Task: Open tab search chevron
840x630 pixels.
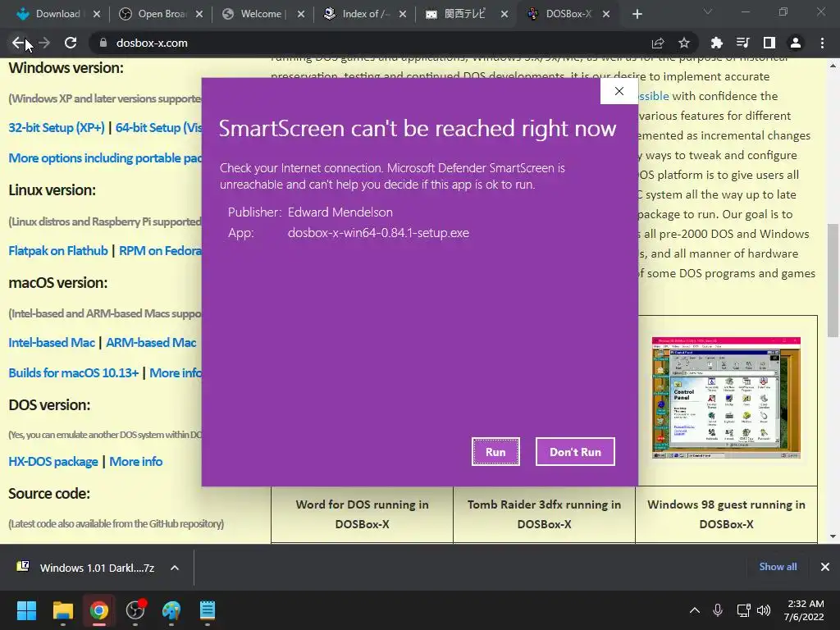Action: (708, 11)
